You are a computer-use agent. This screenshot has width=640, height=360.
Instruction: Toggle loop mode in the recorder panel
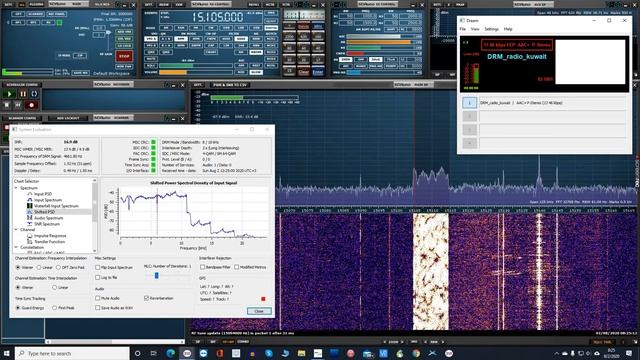[34, 94]
